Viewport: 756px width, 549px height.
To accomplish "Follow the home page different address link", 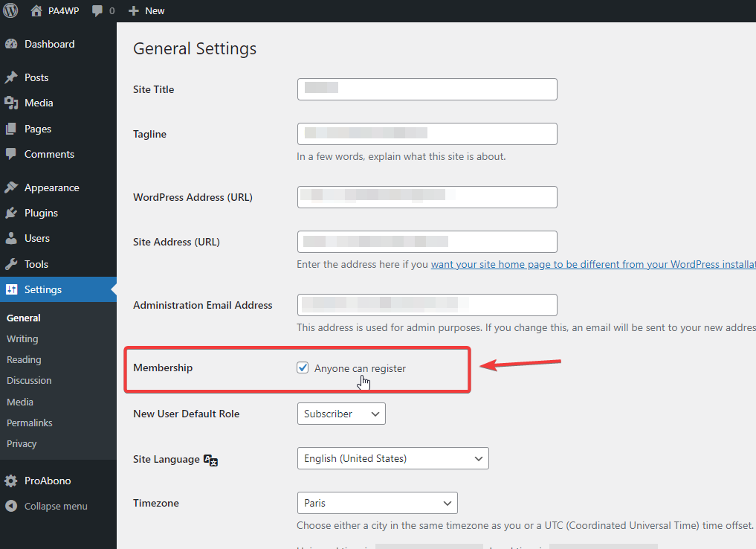I will pos(593,264).
